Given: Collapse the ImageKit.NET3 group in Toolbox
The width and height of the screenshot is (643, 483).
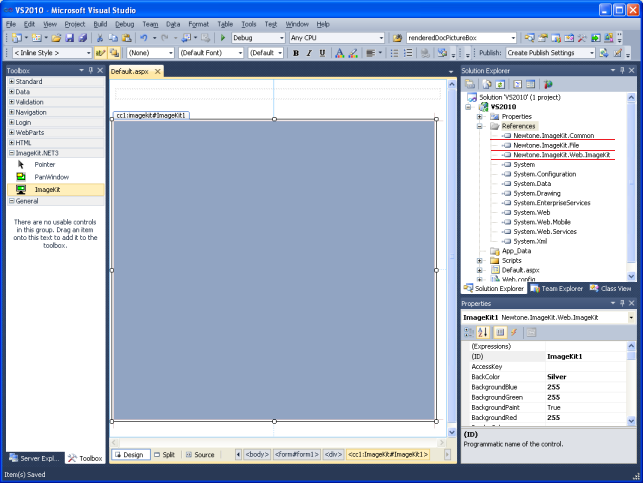Looking at the screenshot, I should pos(11,153).
